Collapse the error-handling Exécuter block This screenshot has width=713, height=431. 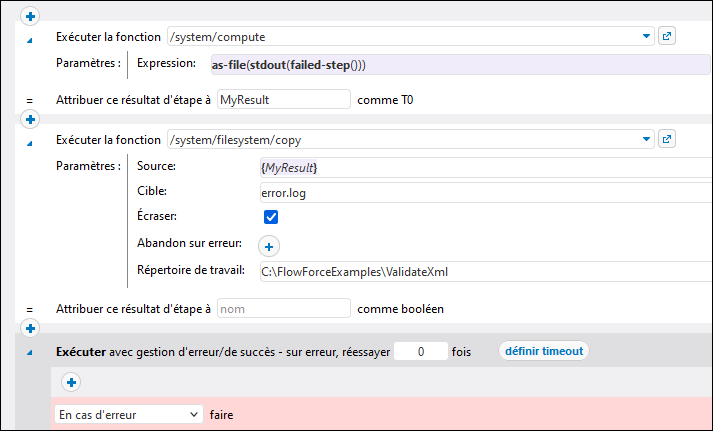tap(29, 355)
